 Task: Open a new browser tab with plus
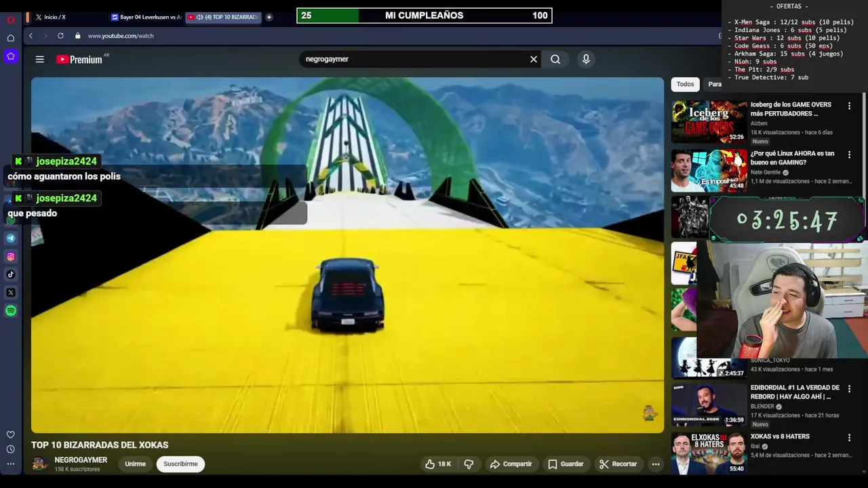coord(269,17)
